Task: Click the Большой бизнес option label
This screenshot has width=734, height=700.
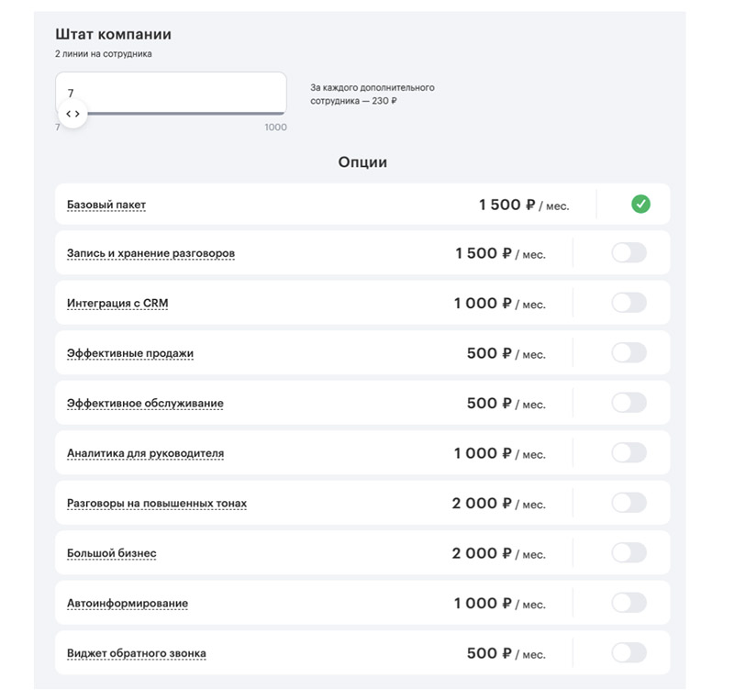Action: 112,553
